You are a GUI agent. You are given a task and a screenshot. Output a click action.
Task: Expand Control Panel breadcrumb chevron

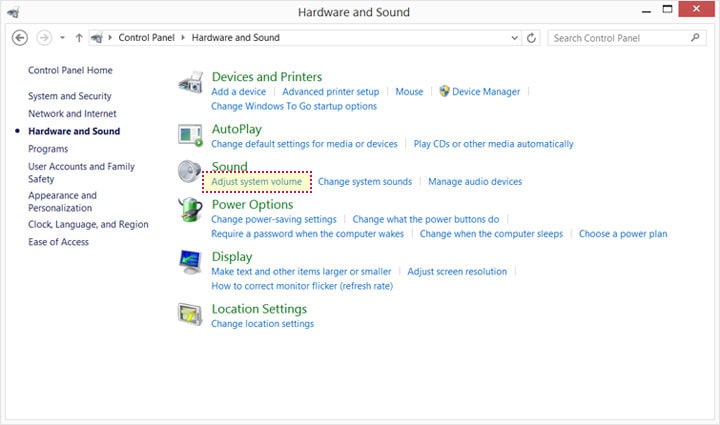pyautogui.click(x=183, y=38)
